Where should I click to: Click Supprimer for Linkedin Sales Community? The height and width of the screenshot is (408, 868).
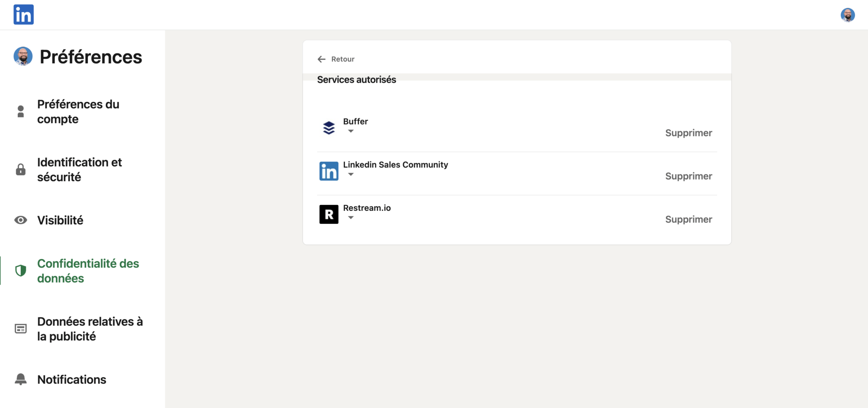689,176
